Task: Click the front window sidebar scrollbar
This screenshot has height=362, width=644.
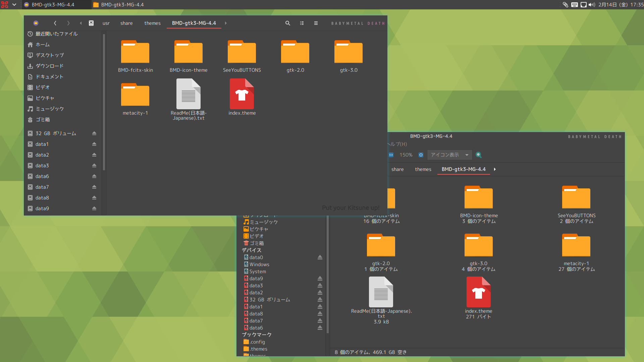Action: 104,102
